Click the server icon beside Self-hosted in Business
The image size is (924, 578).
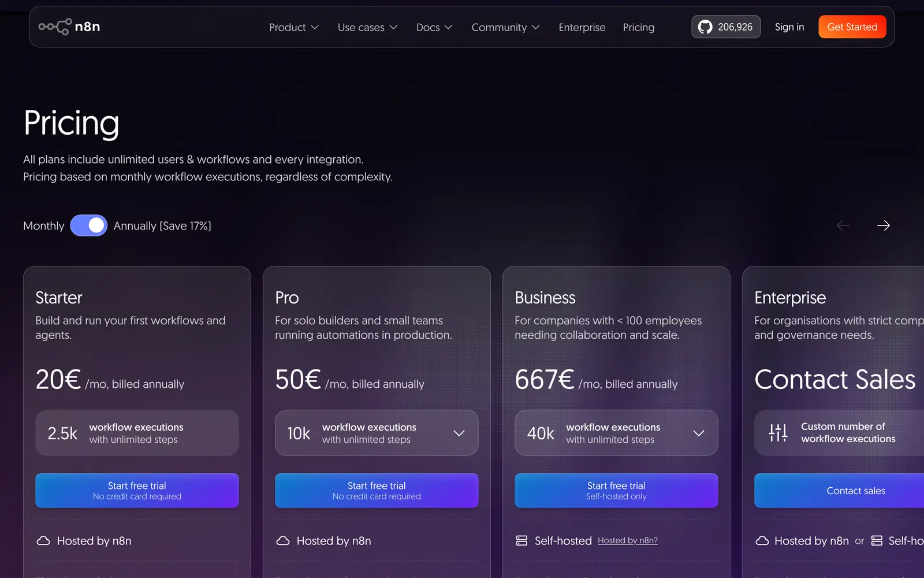pos(521,541)
